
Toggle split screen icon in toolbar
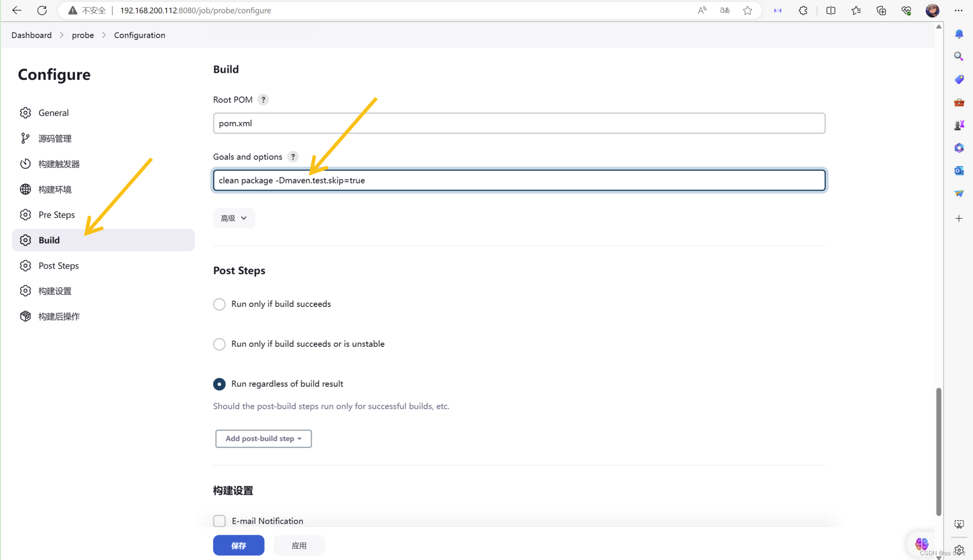831,10
